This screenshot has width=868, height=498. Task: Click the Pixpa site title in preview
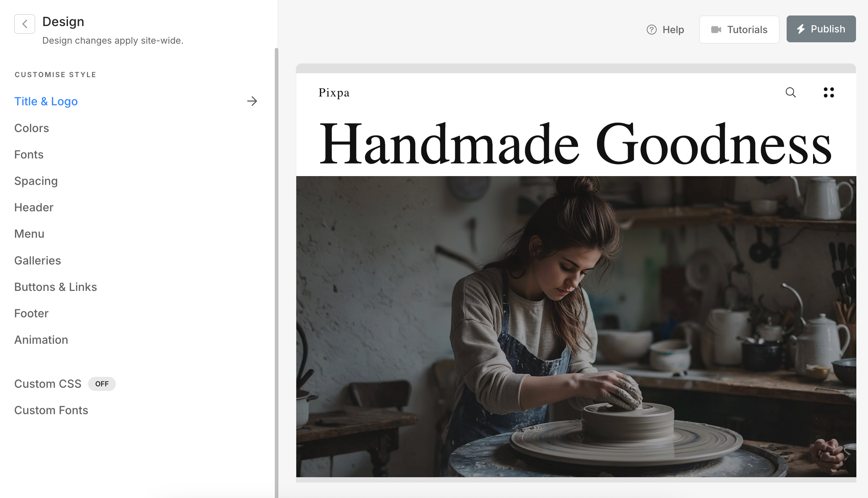[334, 93]
